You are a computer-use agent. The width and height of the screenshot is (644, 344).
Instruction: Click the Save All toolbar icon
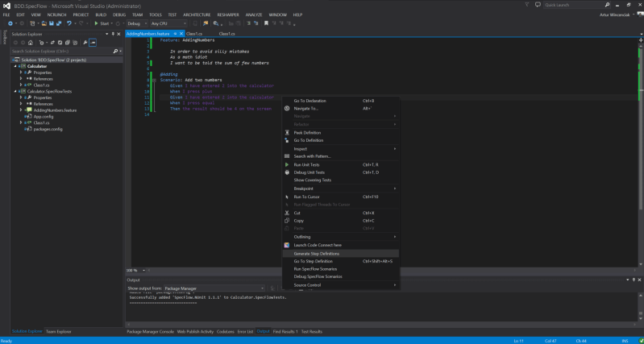(60, 23)
